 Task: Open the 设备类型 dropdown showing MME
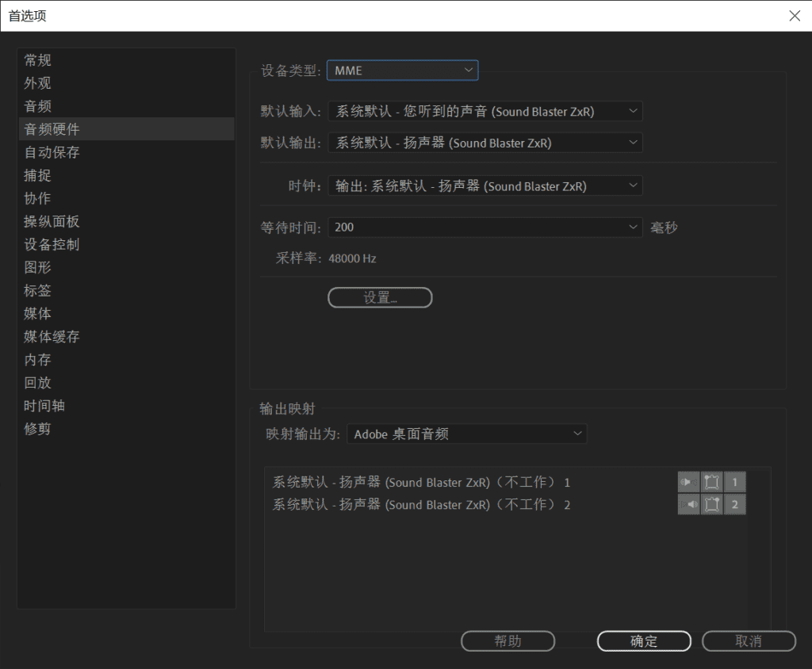point(403,71)
